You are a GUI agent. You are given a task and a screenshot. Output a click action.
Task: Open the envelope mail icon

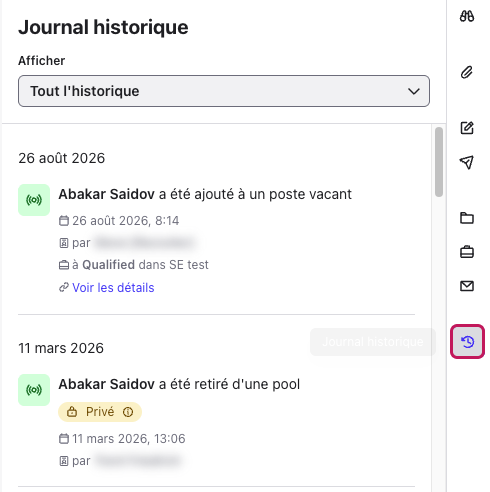pyautogui.click(x=467, y=286)
